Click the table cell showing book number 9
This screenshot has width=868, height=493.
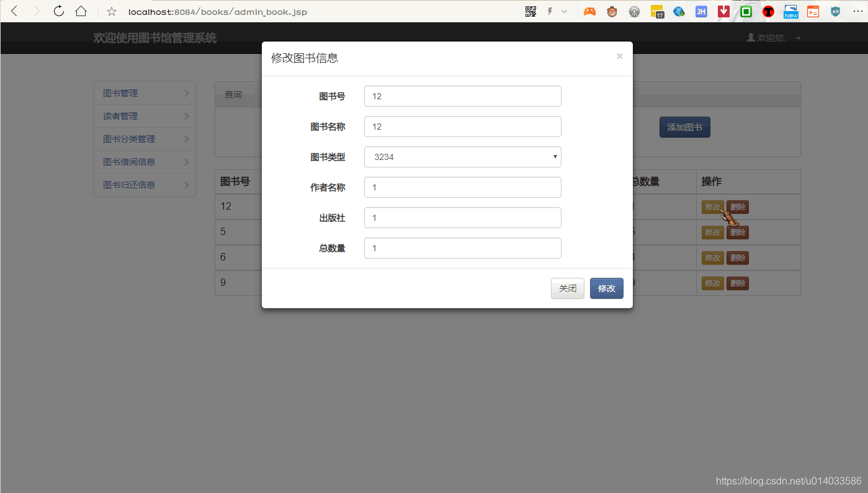[223, 283]
